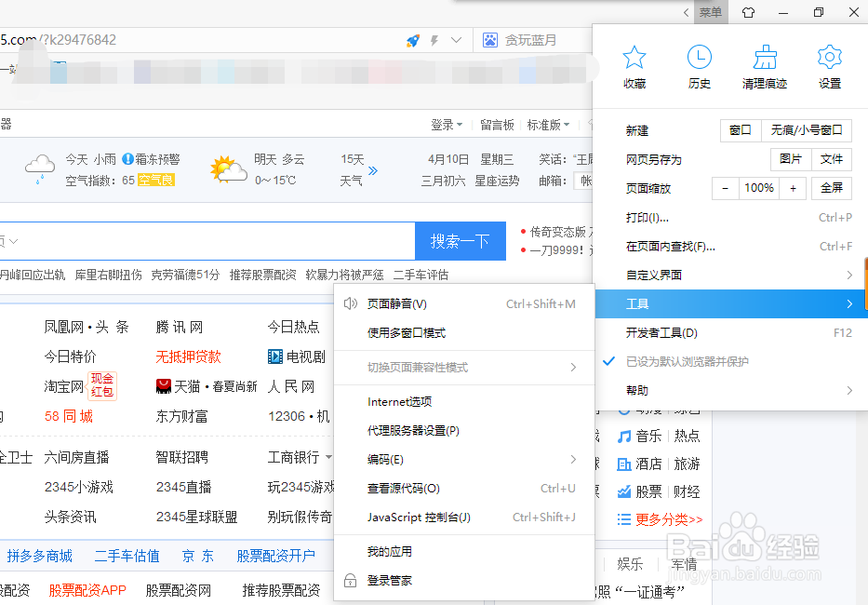Click the sunny cloud weather icon for tomorrow
Image resolution: width=868 pixels, height=605 pixels.
[228, 169]
